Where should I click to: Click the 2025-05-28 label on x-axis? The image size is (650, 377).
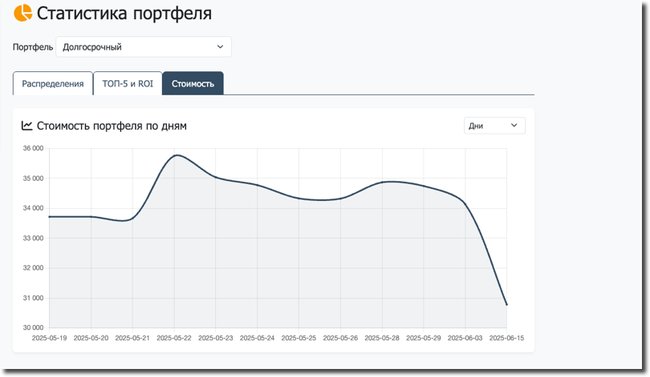pos(382,338)
